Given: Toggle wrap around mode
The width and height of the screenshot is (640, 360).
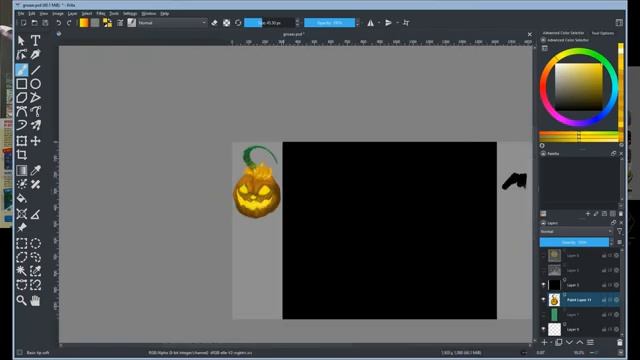Looking at the screenshot, I should click(406, 23).
